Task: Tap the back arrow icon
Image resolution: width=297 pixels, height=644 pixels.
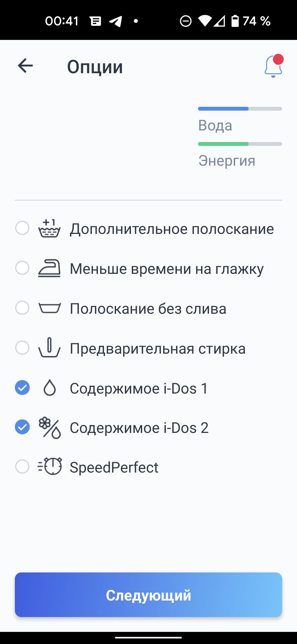Action: 25,66
